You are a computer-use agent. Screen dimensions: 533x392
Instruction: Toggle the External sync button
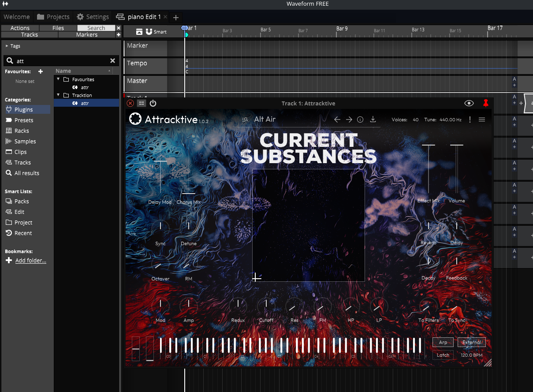pyautogui.click(x=472, y=342)
